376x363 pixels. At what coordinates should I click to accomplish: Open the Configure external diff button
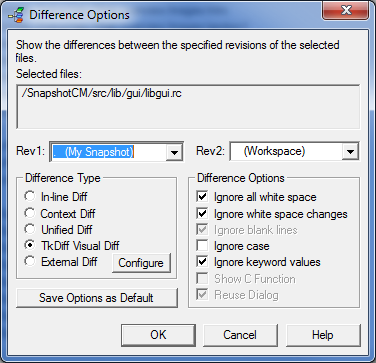coord(141,263)
